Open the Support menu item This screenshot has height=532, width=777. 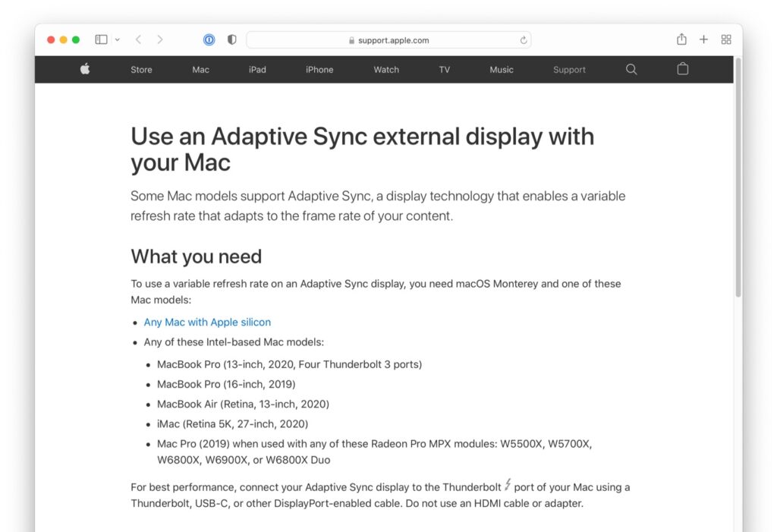pyautogui.click(x=569, y=69)
